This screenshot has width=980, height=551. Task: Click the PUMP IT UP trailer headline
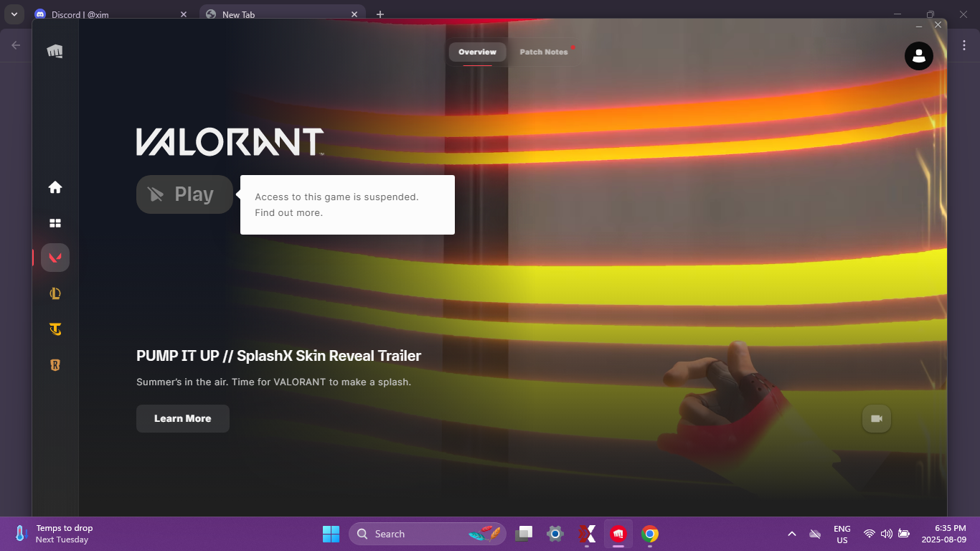(x=278, y=356)
